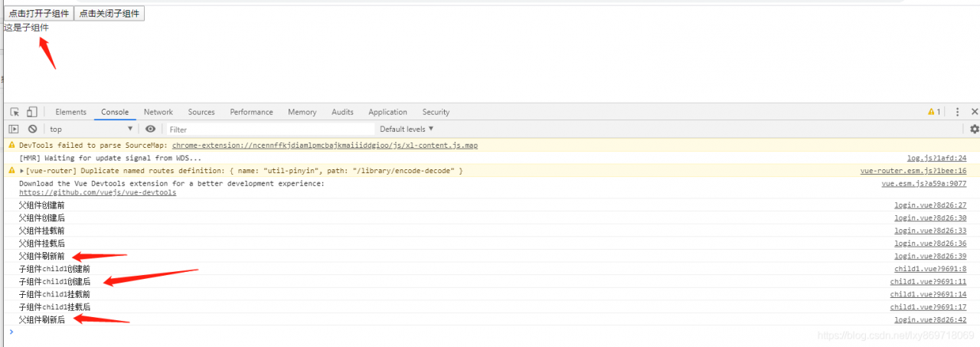Switch to the Network tab
This screenshot has height=347, width=980.
(x=158, y=112)
